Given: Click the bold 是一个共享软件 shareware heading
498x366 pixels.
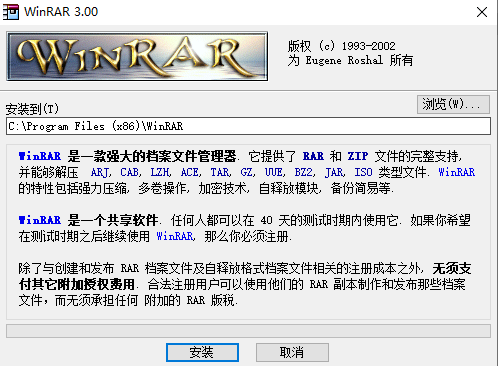Looking at the screenshot, I should 113,220.
